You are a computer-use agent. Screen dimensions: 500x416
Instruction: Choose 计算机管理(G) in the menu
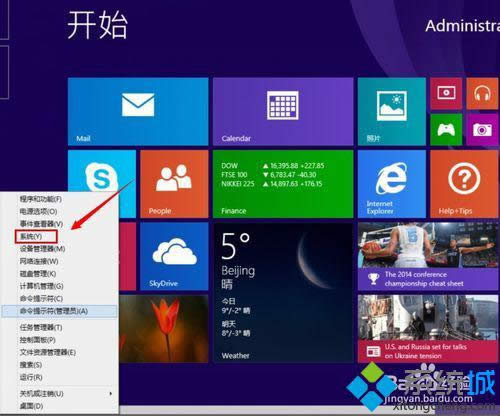point(41,286)
